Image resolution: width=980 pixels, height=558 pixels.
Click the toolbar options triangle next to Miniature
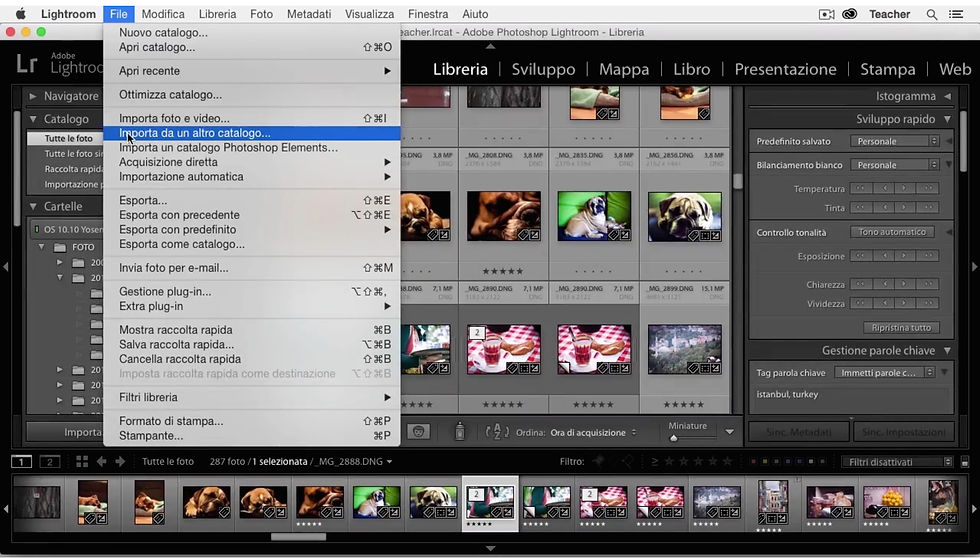729,432
